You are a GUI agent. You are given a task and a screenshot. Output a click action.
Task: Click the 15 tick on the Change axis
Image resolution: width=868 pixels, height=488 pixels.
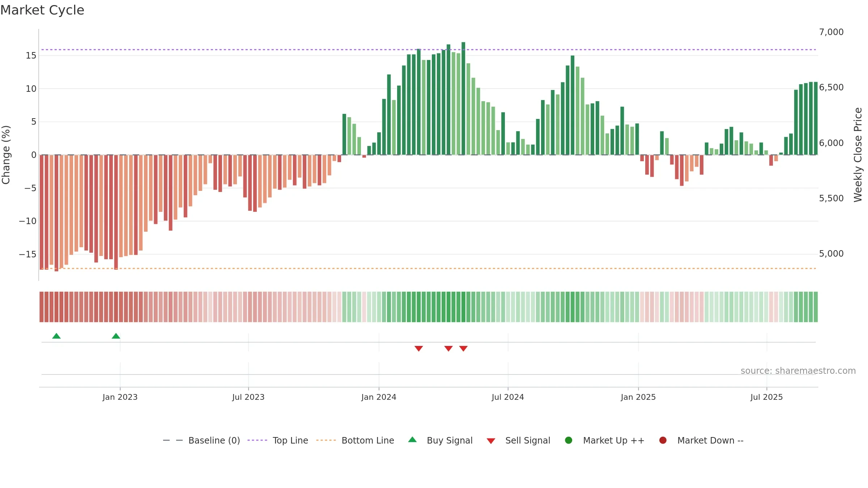[x=31, y=56]
